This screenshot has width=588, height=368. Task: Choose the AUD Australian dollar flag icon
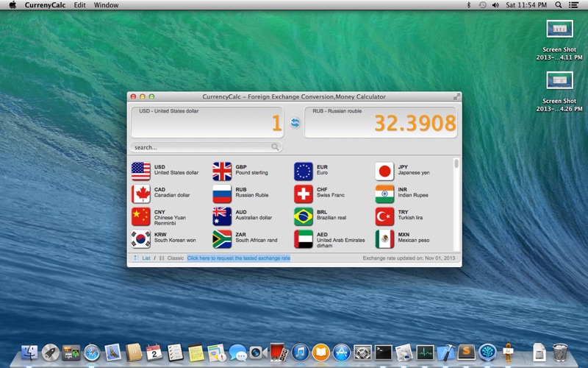point(222,216)
